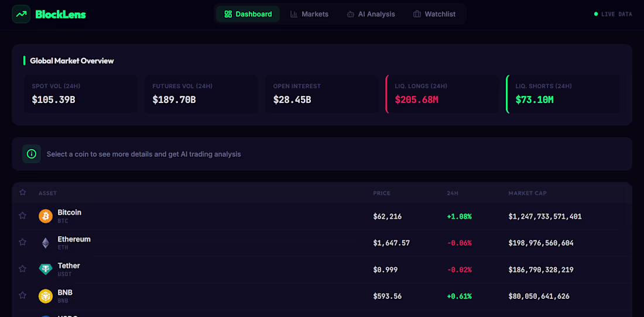Click the Tether coin logo
This screenshot has height=317, width=644.
(x=46, y=270)
